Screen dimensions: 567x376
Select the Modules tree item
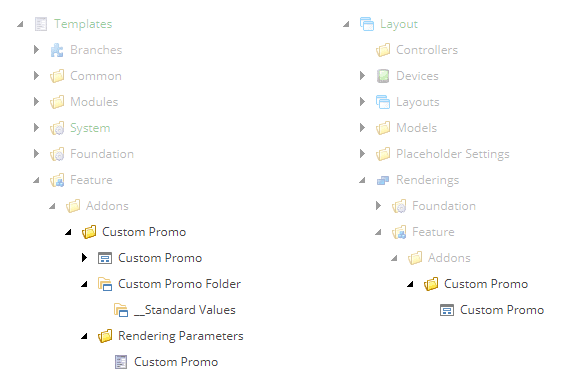[x=94, y=102]
